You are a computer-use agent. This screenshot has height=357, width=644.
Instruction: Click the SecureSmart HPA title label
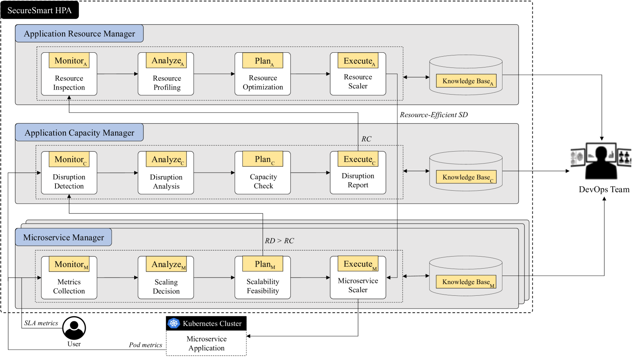40,10
